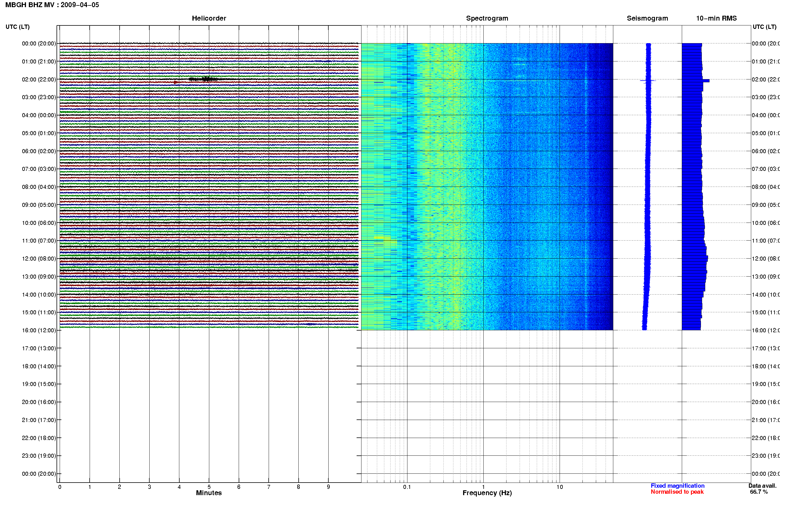The height and width of the screenshot is (508, 812).
Task: Click the 'Data avail.' label
Action: [762, 486]
